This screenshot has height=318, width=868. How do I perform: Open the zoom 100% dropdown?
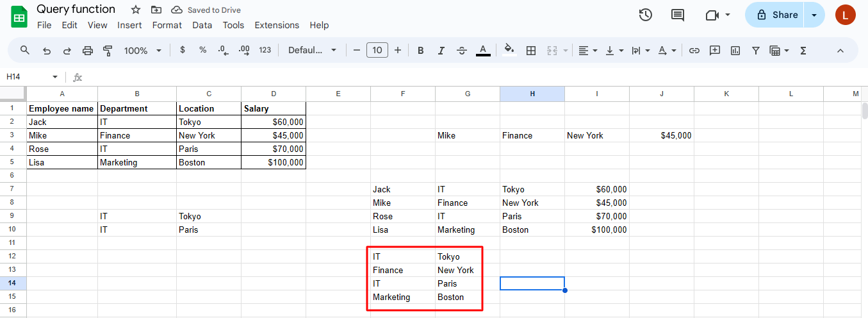pos(142,50)
